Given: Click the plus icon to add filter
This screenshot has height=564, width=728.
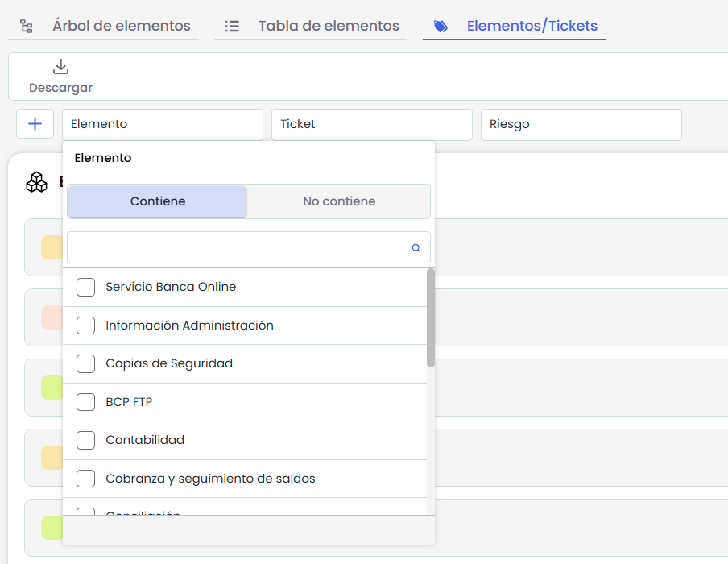Looking at the screenshot, I should coord(35,124).
